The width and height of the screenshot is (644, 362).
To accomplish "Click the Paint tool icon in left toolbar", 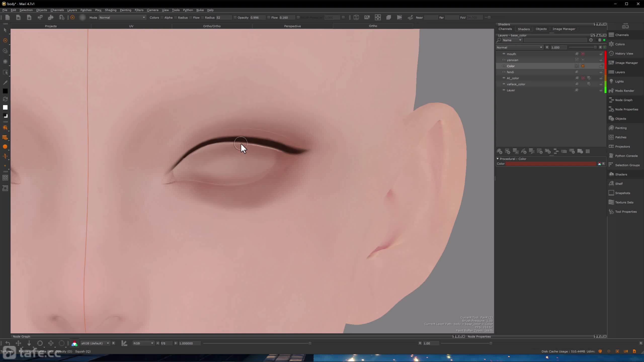I will click(5, 40).
